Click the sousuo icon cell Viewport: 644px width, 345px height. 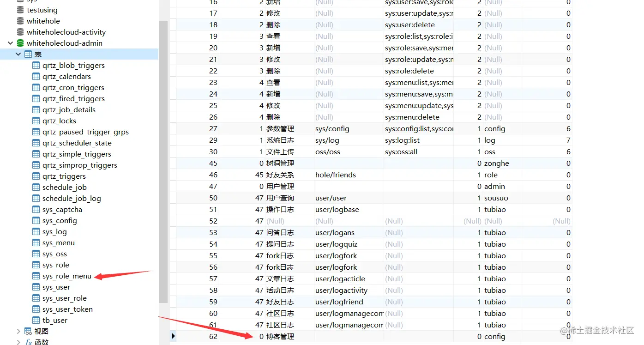[x=496, y=198]
